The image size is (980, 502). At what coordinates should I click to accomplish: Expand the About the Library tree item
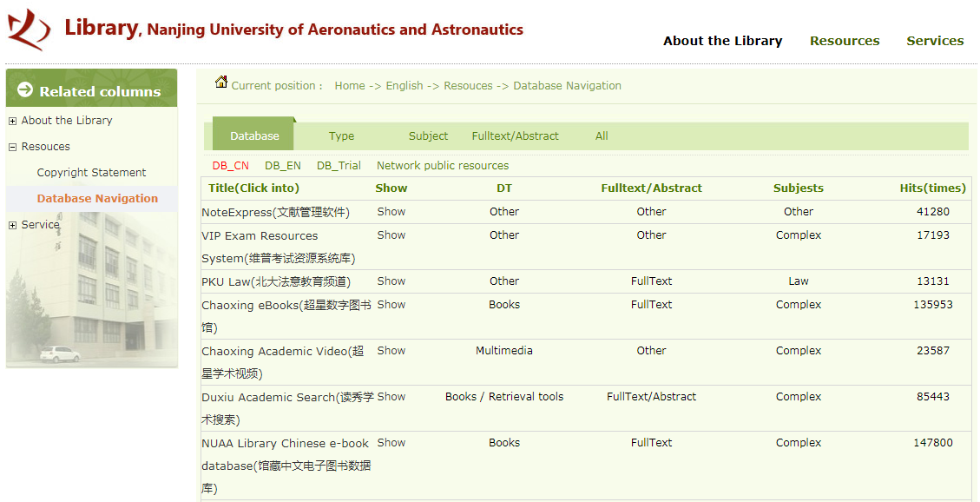(12, 120)
